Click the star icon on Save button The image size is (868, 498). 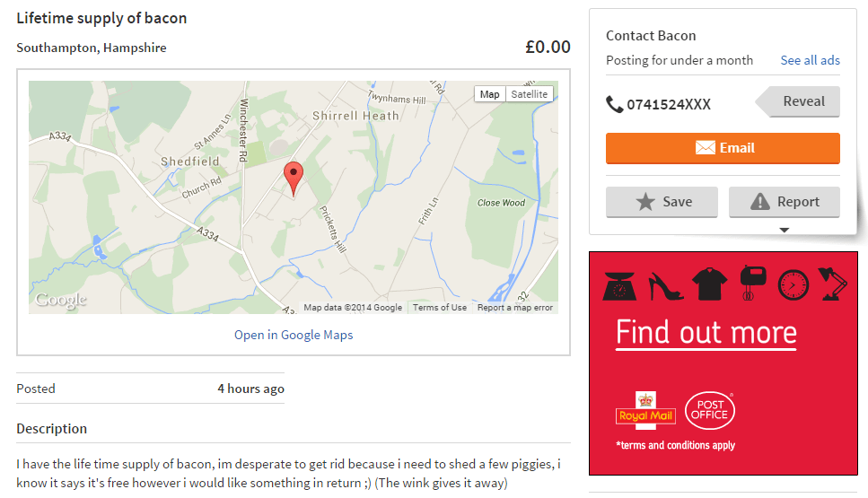645,202
